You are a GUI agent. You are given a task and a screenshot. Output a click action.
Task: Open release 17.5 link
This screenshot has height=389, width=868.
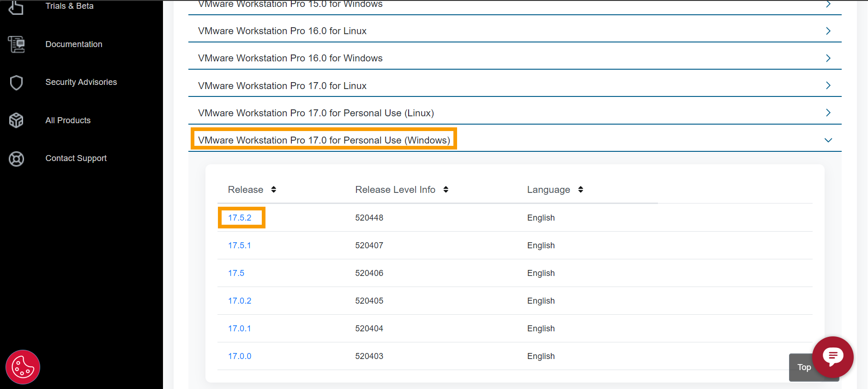click(236, 273)
